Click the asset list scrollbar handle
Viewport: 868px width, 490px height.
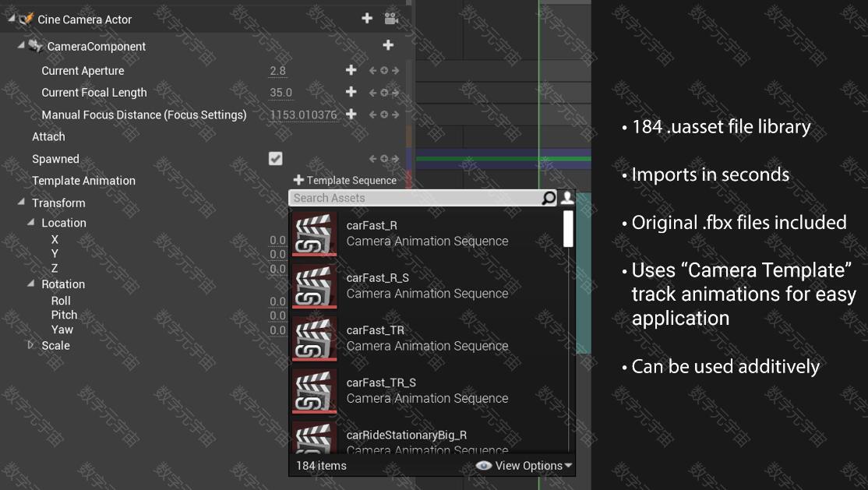[568, 229]
